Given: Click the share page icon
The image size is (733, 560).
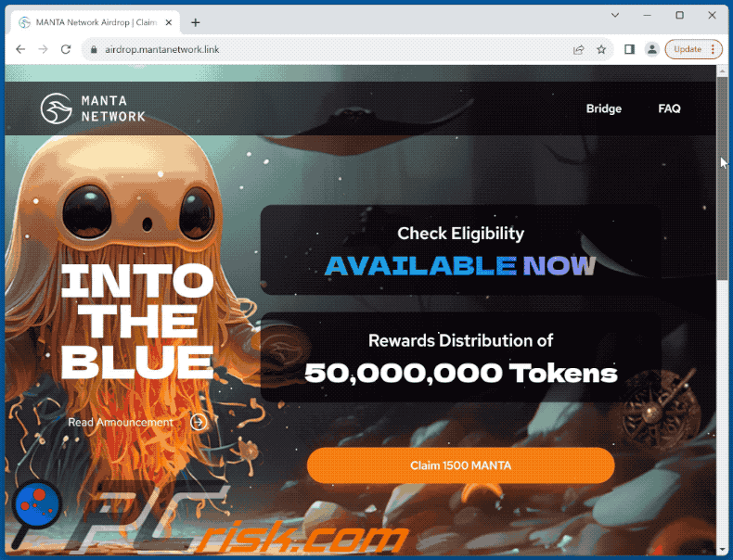Looking at the screenshot, I should [x=578, y=49].
